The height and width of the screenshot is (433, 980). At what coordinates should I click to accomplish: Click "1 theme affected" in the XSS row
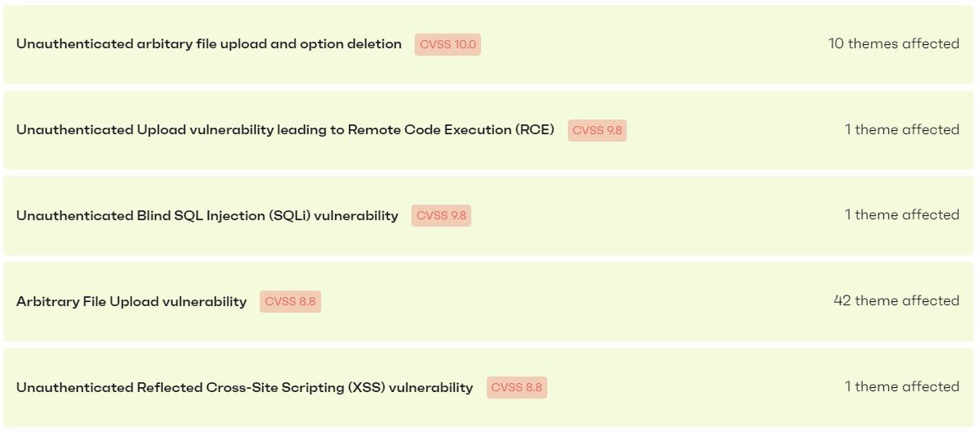(902, 387)
